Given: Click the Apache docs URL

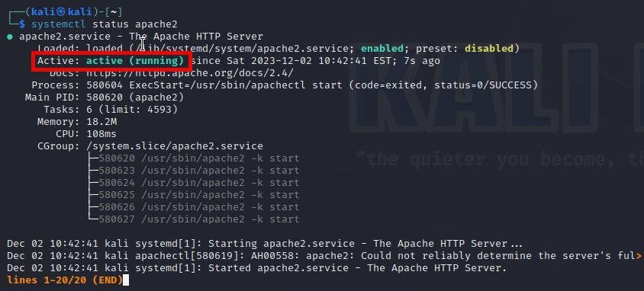Looking at the screenshot, I should (x=190, y=73).
